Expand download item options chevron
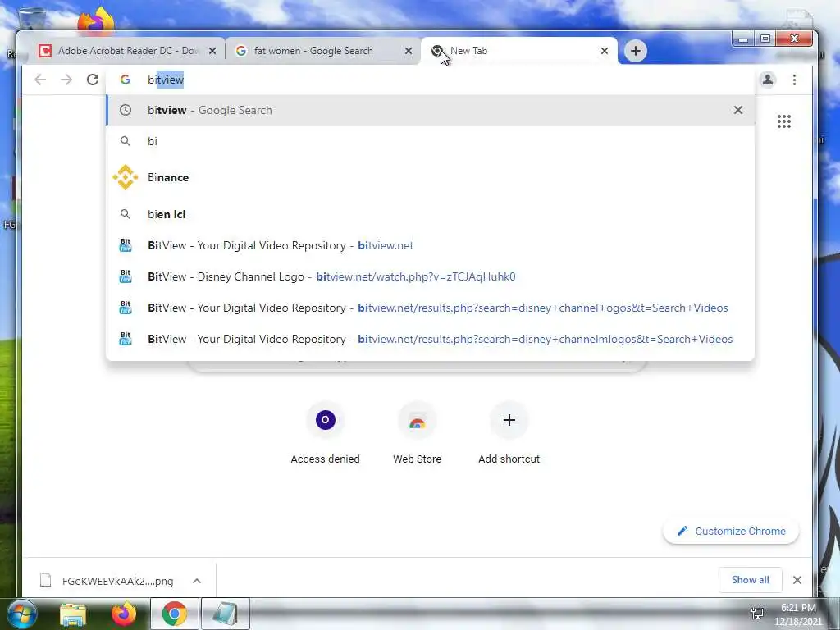 pos(197,581)
